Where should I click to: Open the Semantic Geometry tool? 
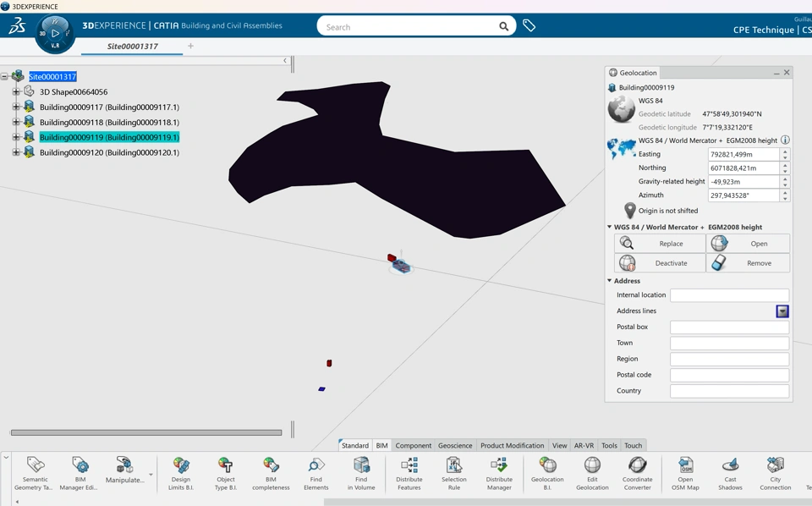(x=35, y=473)
